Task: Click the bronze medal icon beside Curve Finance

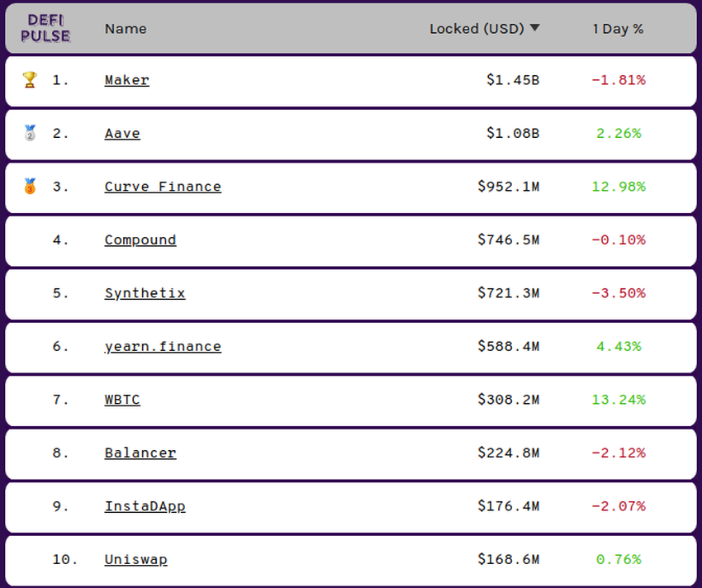Action: 30,186
